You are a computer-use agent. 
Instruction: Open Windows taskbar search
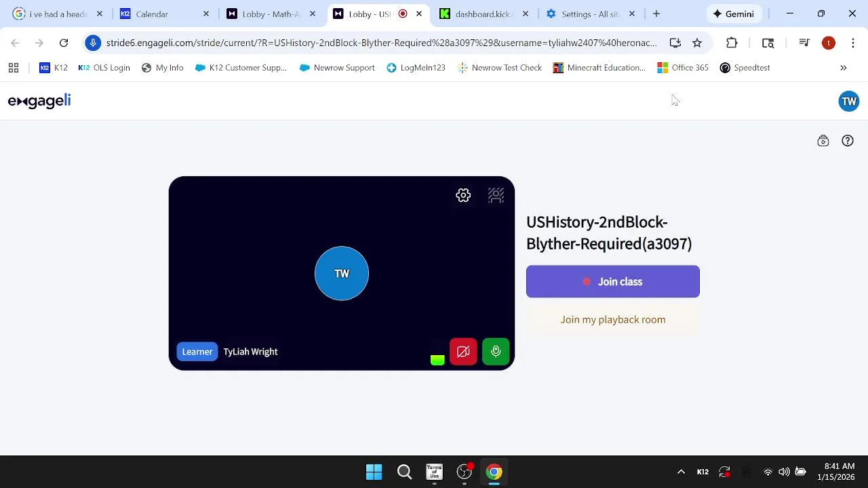[x=404, y=472]
